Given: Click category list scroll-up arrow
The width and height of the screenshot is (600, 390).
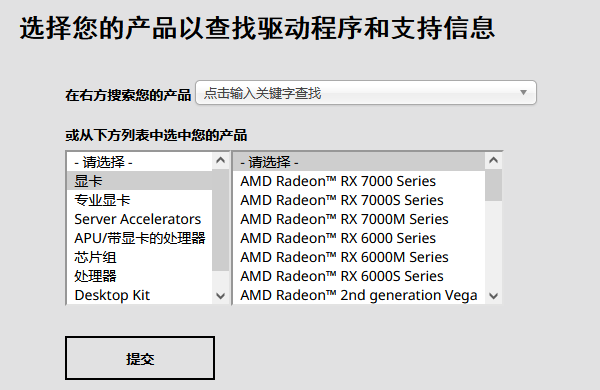Looking at the screenshot, I should [x=220, y=160].
